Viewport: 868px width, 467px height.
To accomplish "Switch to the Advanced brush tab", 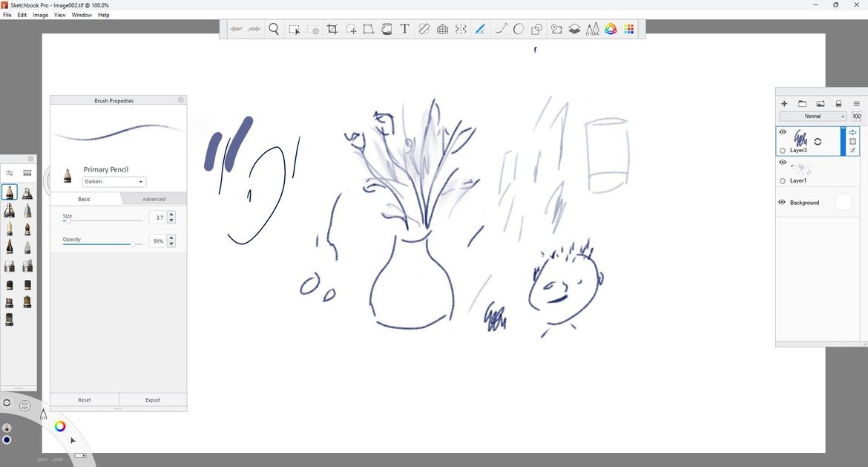I will [x=154, y=198].
